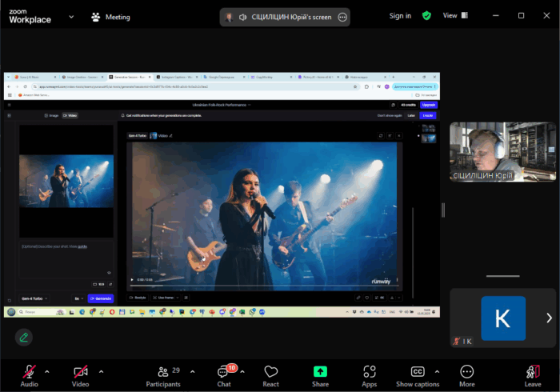
Task: Open screen share options ellipsis
Action: coord(342,17)
